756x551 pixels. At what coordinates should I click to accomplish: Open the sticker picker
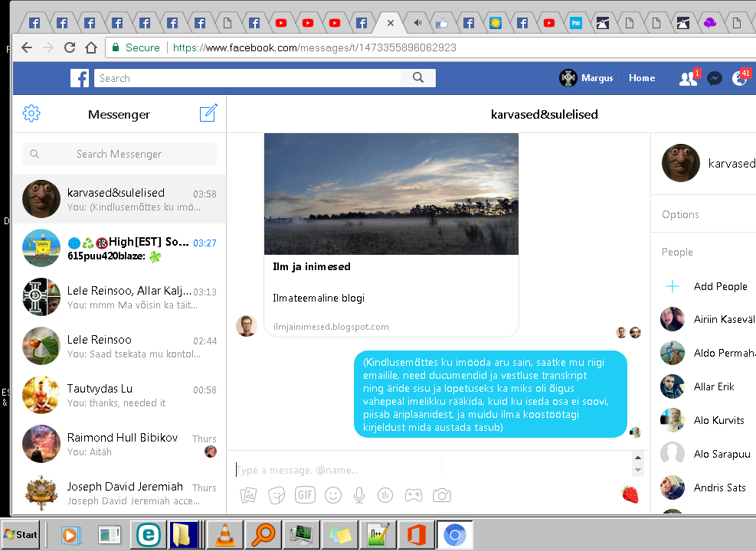pyautogui.click(x=277, y=495)
